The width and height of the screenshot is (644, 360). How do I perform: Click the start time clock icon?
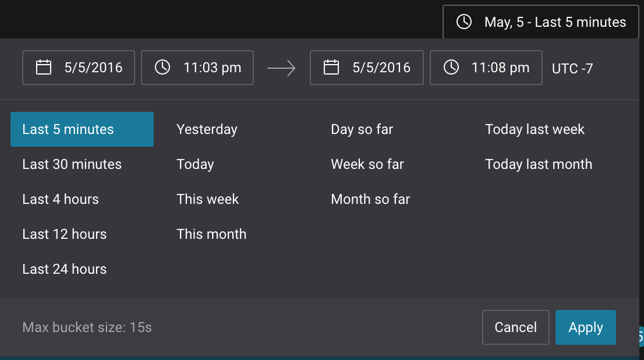[162, 68]
